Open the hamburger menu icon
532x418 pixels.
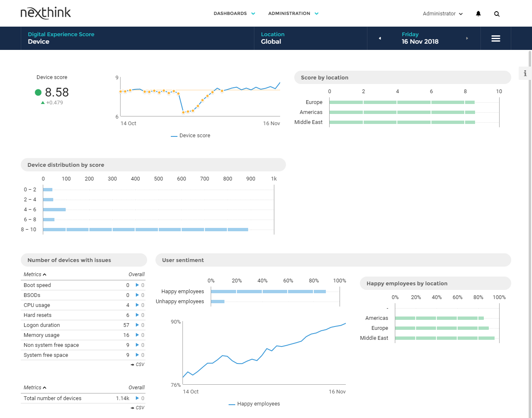[x=495, y=38]
